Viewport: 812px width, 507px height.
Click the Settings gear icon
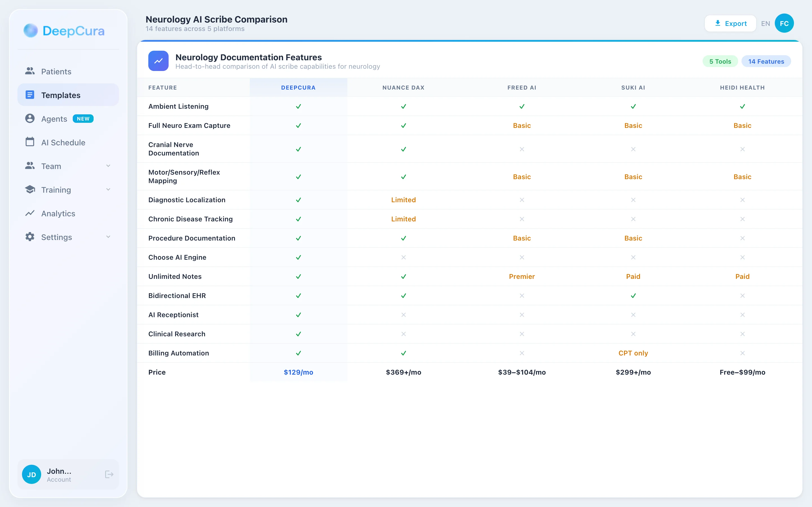[30, 237]
